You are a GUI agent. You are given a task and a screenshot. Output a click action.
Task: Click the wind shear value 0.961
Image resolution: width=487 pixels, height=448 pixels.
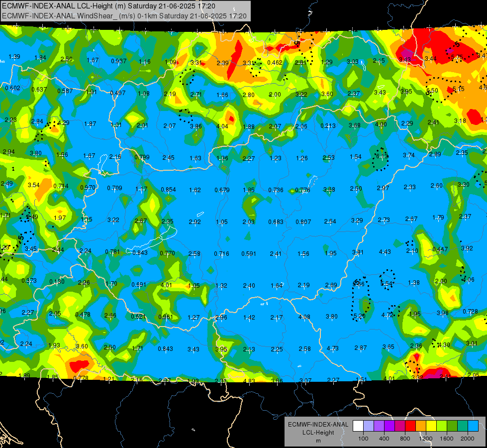(x=166, y=317)
